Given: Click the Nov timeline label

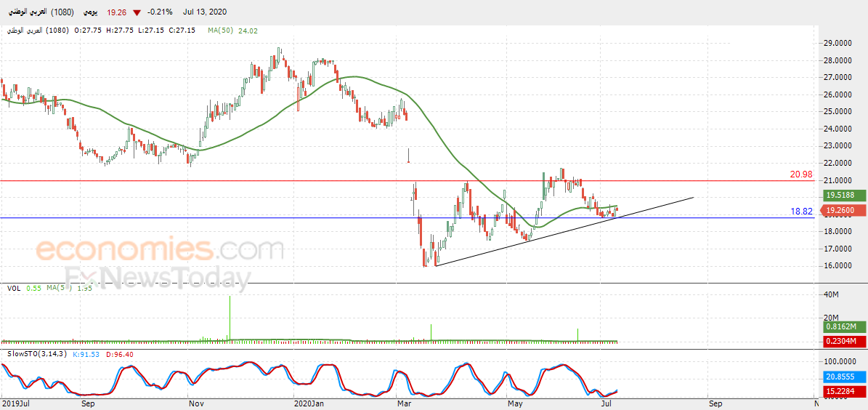Looking at the screenshot, I should (196, 403).
